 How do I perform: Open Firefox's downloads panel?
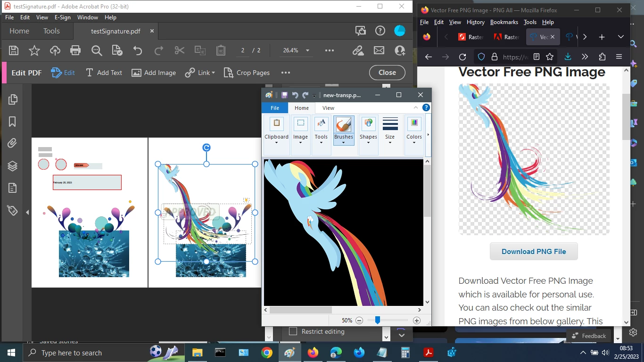click(568, 57)
